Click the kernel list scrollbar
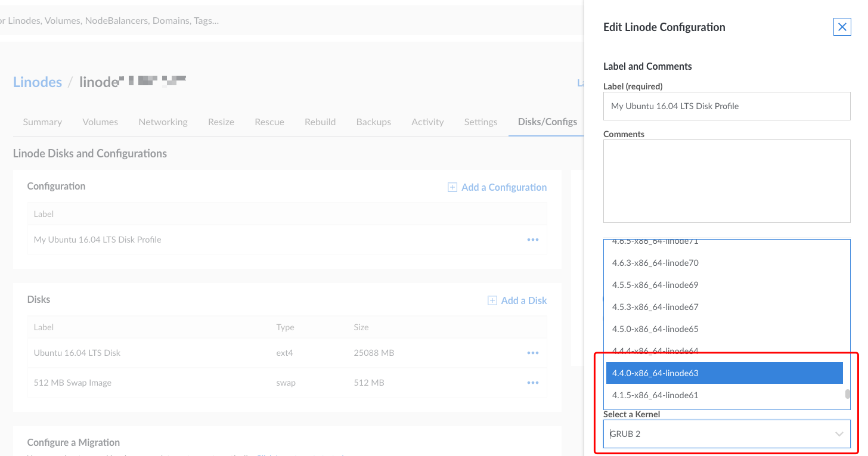This screenshot has width=868, height=456. point(847,393)
